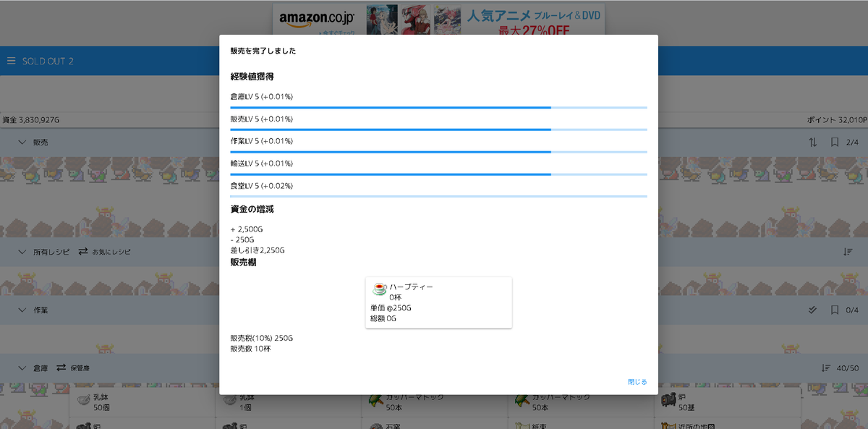
Task: Click the 閉じる link to close the dialog
Action: [x=637, y=381]
